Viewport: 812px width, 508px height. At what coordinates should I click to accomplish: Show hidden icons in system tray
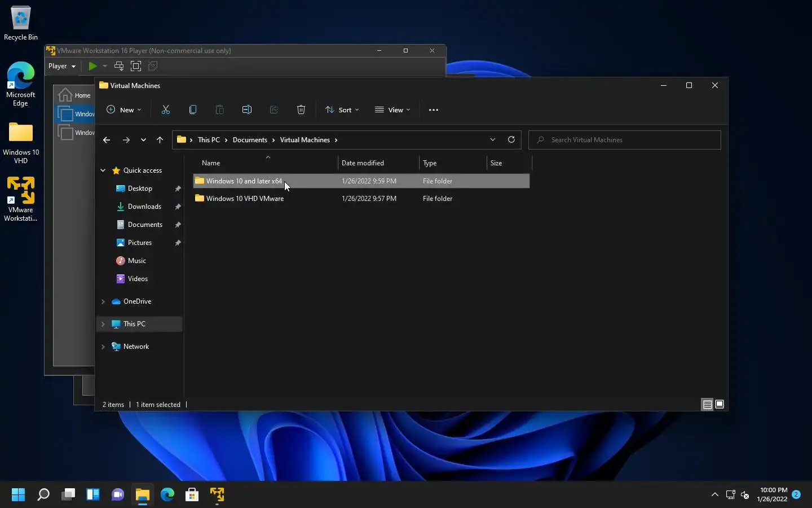pos(715,495)
